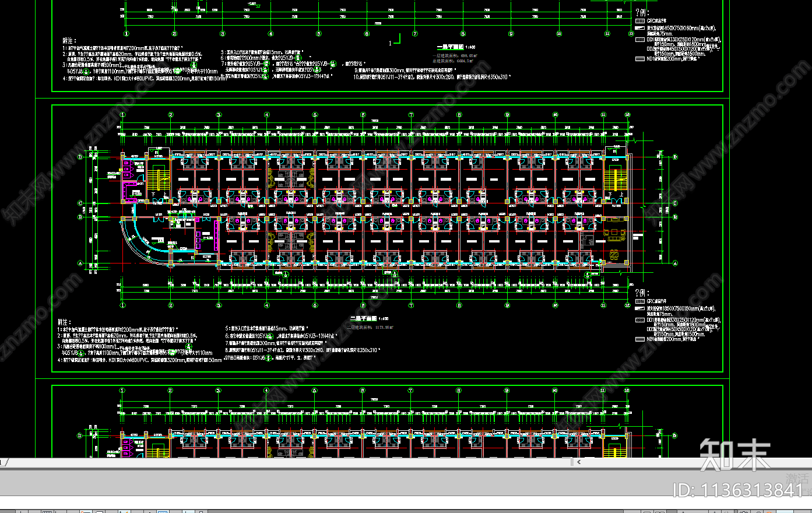Select the ND1 swatch in first-floor legend
Screen dimensions: 812x513
(x=640, y=58)
